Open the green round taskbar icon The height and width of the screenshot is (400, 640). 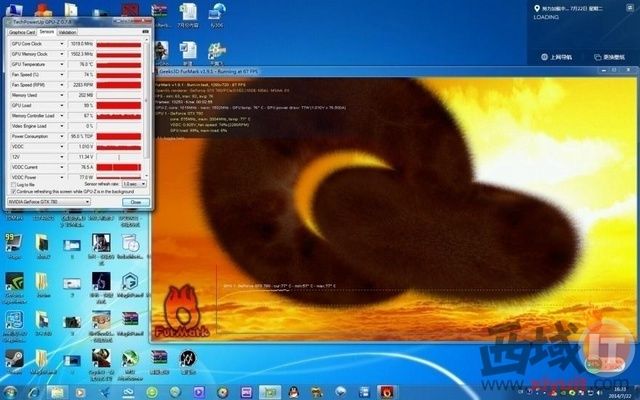click(x=152, y=393)
